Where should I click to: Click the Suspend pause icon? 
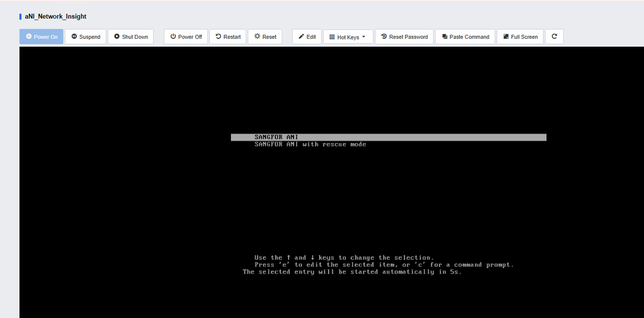coord(74,37)
